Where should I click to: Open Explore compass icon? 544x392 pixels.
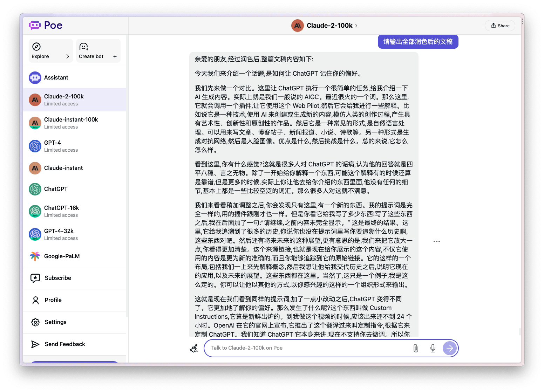coord(36,47)
